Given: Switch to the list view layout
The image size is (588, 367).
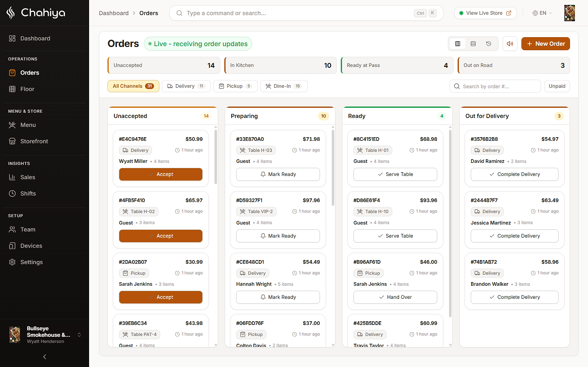Looking at the screenshot, I should (x=473, y=44).
